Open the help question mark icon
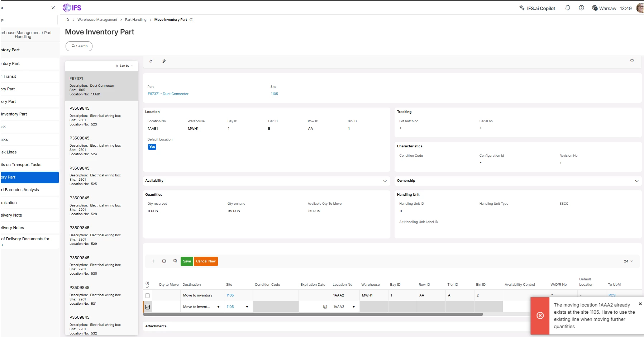This screenshot has width=644, height=337. [581, 8]
